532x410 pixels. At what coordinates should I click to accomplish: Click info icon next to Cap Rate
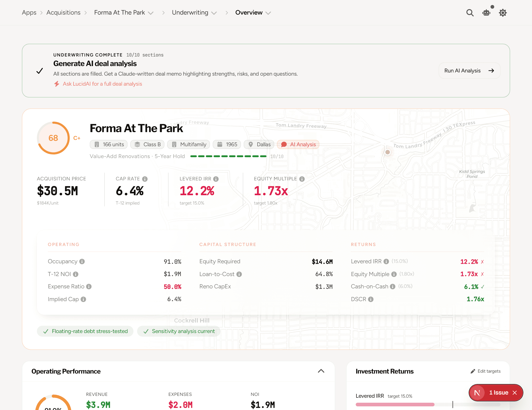(145, 179)
